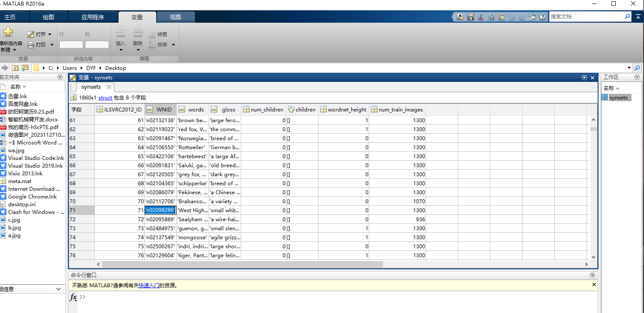Click the Paste clipboard icon

[501, 17]
